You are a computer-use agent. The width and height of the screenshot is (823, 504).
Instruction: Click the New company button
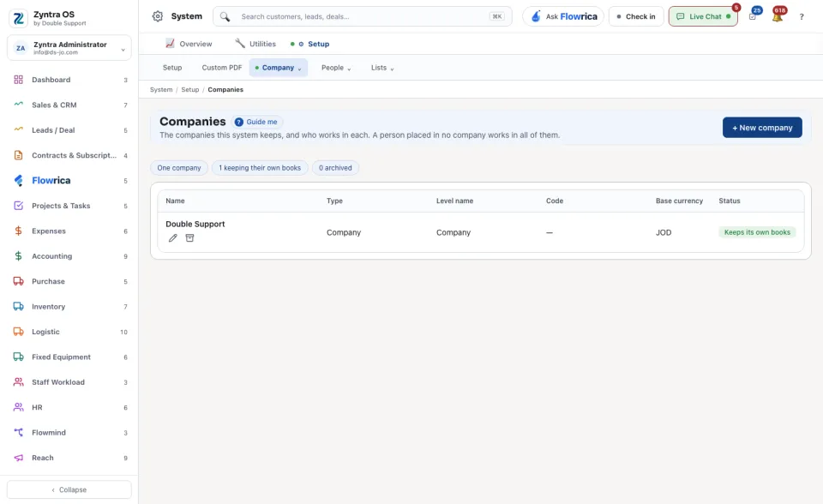pos(762,128)
